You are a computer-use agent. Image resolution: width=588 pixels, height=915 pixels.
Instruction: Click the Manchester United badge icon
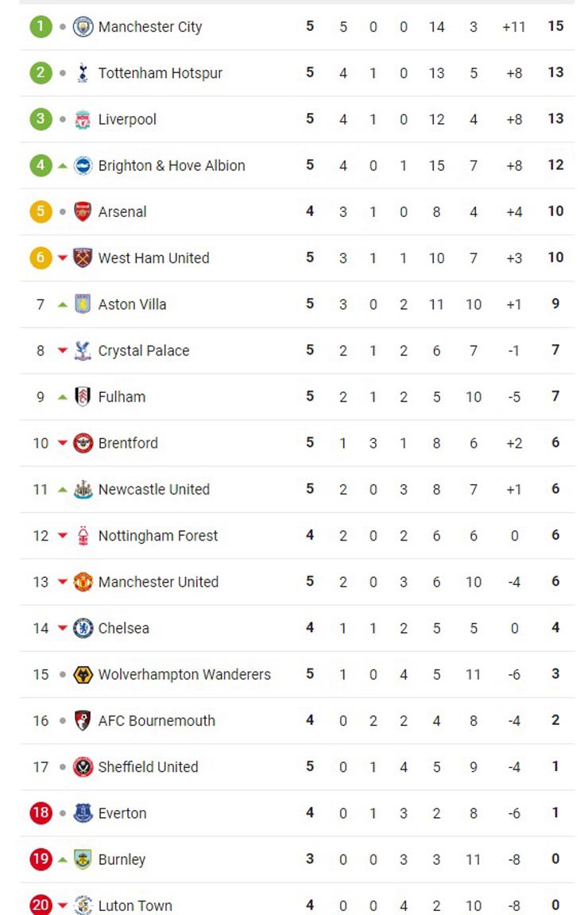[83, 582]
